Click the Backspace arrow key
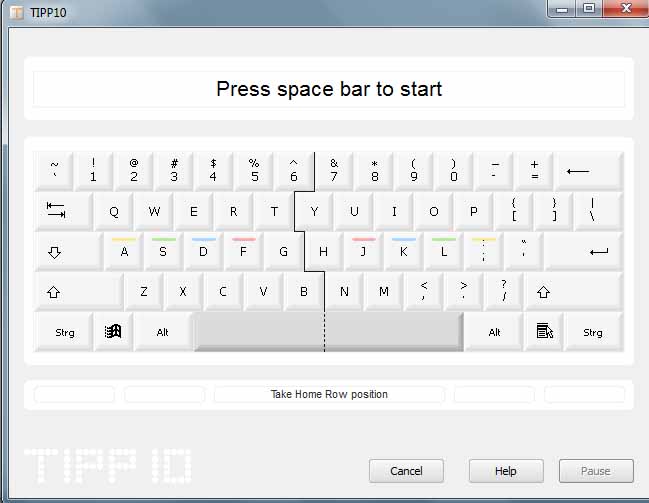The image size is (649, 503). pyautogui.click(x=588, y=171)
